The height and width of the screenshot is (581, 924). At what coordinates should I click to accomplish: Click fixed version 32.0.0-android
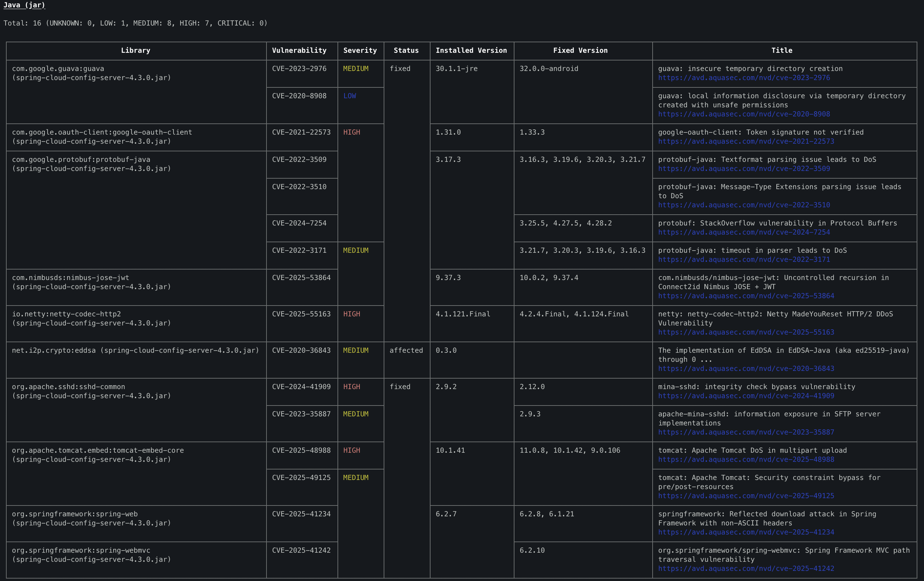point(549,69)
